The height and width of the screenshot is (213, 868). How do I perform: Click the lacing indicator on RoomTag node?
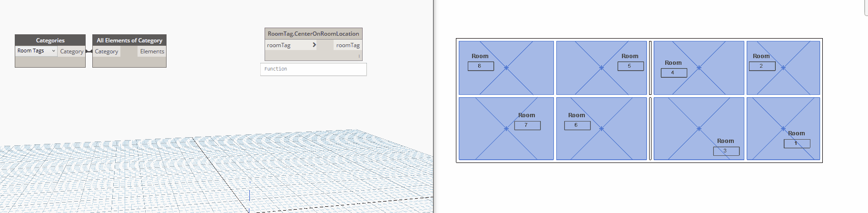pyautogui.click(x=359, y=56)
